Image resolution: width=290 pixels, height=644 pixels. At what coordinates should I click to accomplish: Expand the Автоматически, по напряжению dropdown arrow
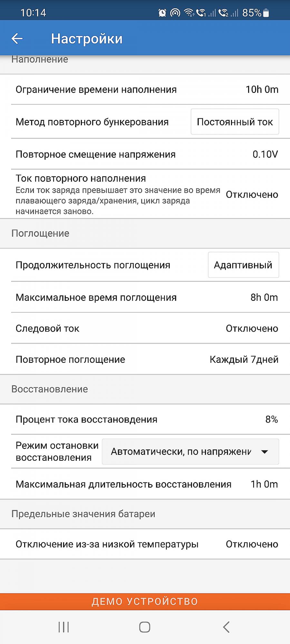click(265, 452)
